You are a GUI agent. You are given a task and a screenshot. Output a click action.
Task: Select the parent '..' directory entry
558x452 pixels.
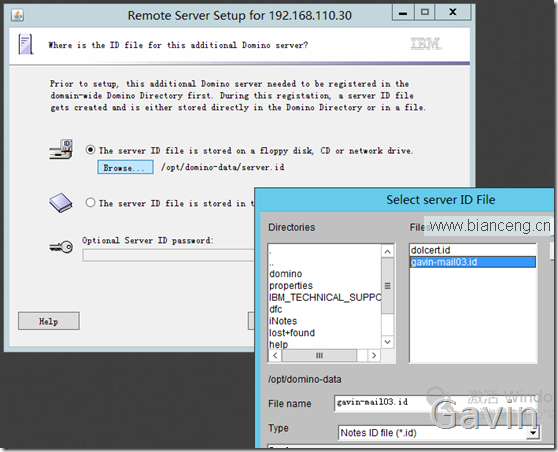[272, 263]
